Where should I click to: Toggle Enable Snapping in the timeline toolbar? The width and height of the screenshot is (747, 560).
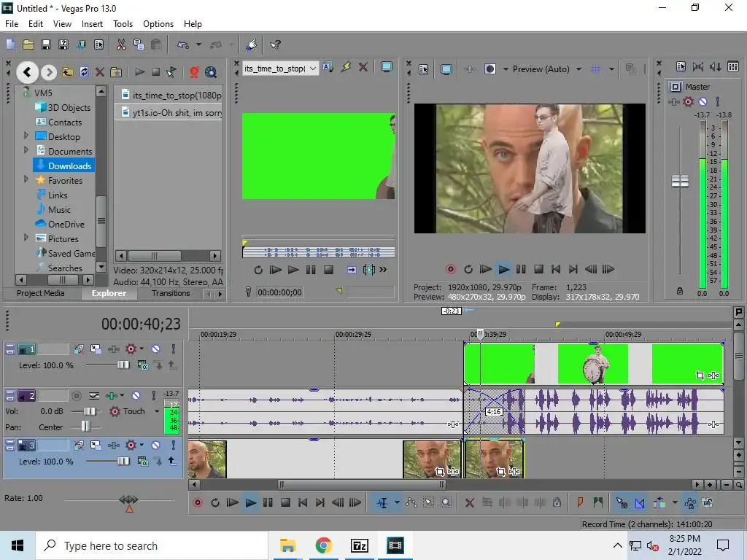point(622,502)
